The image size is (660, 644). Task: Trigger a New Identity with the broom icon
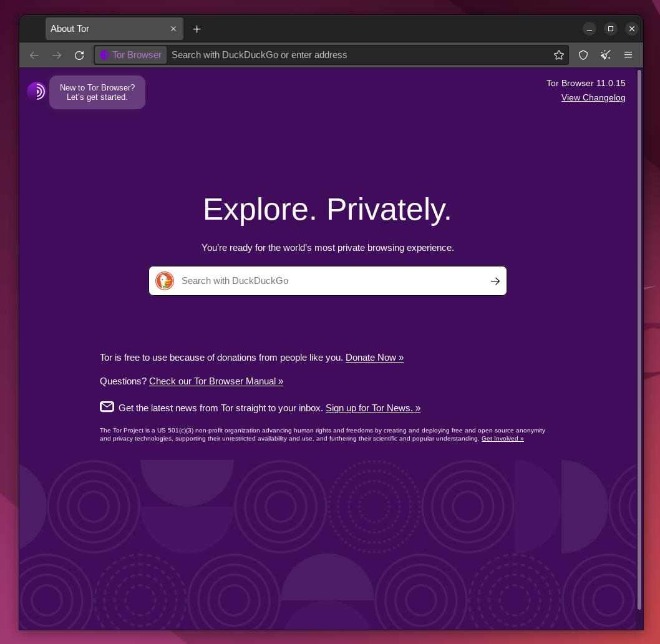(605, 55)
